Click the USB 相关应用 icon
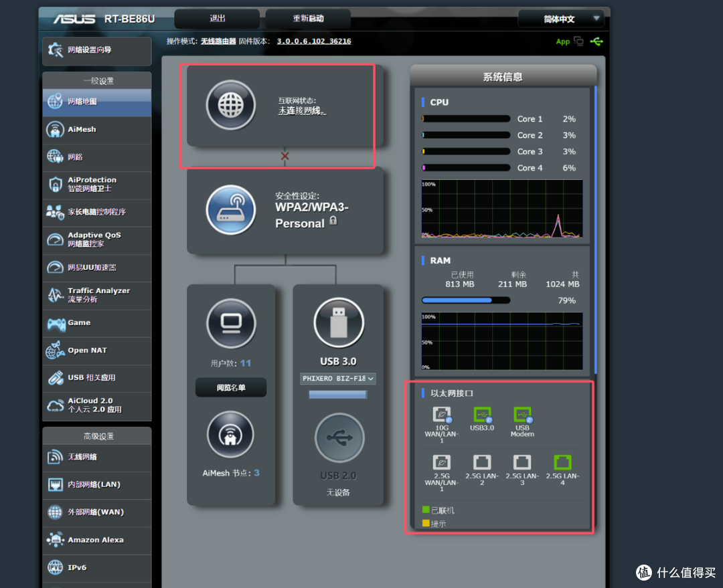This screenshot has height=588, width=723. 56,378
